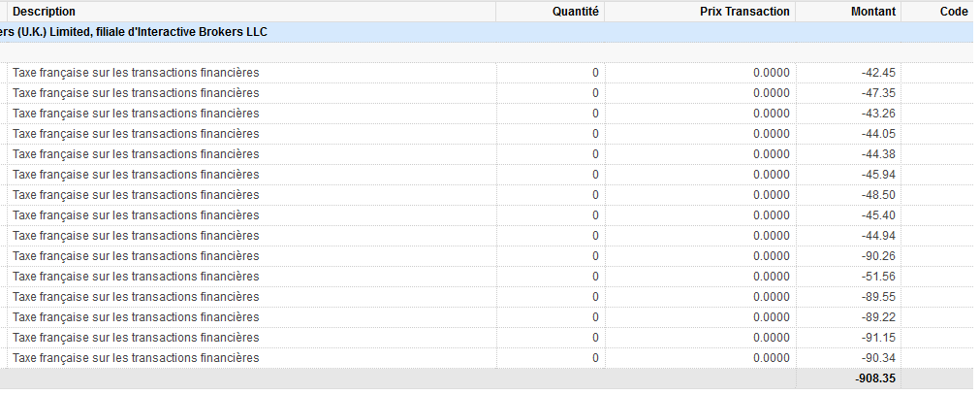The image size is (980, 394).
Task: Click the -51.56 amount cell
Action: 877,277
